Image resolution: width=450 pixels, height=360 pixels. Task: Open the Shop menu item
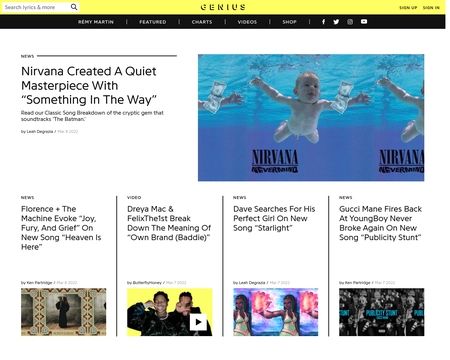[x=289, y=22]
